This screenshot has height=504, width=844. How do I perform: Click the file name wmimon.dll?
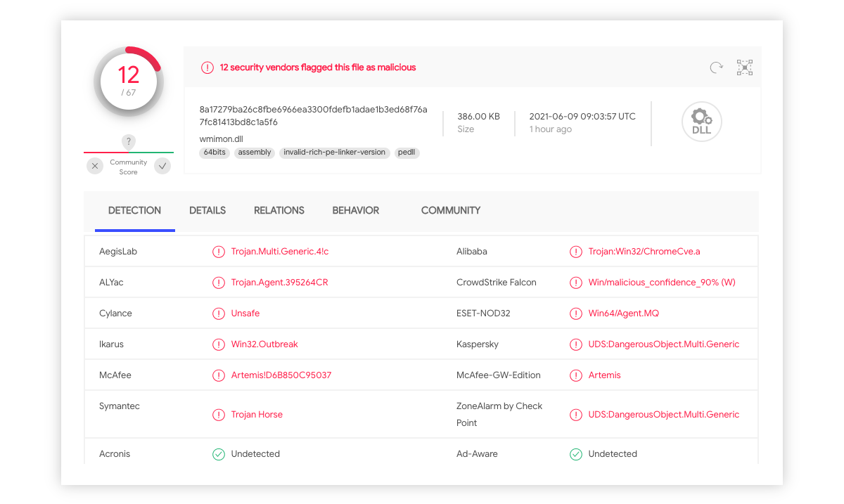[x=222, y=138]
